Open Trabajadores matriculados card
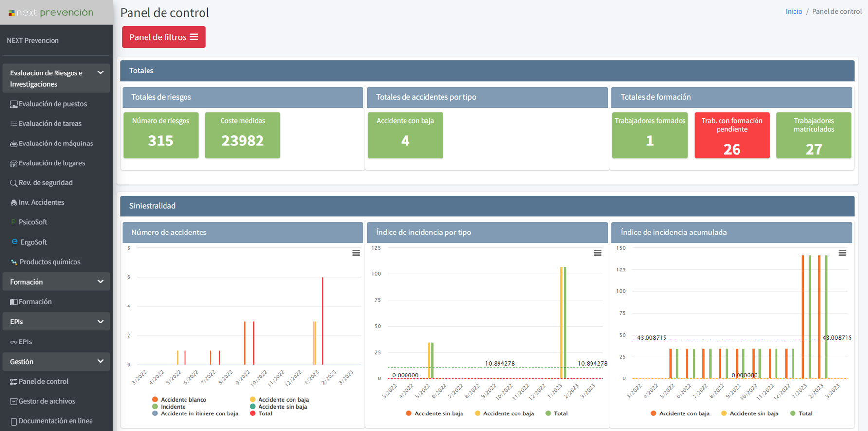868x431 pixels. (813, 135)
